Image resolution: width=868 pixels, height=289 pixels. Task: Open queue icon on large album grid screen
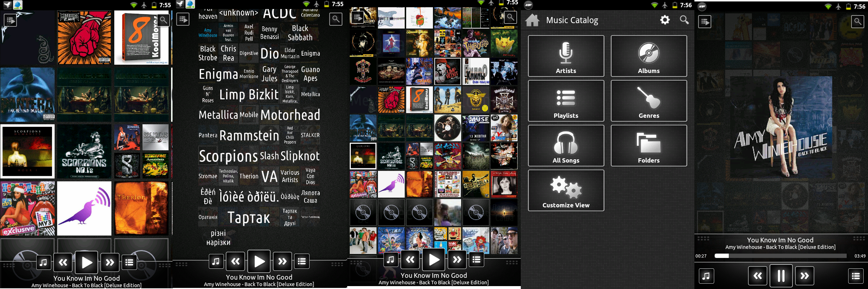pyautogui.click(x=10, y=20)
